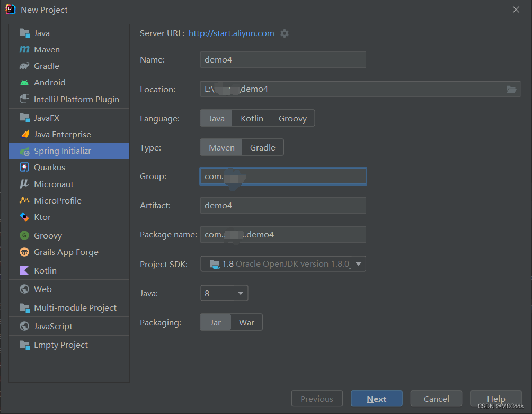Screen dimensions: 532x414
Task: Click the Help button
Action: click(495, 399)
